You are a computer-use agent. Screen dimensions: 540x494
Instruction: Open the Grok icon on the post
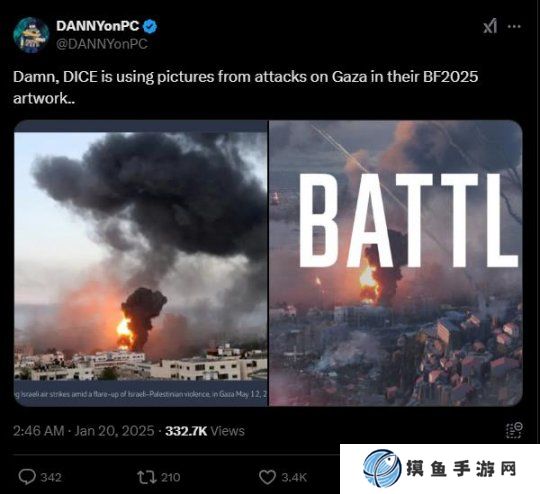click(489, 27)
